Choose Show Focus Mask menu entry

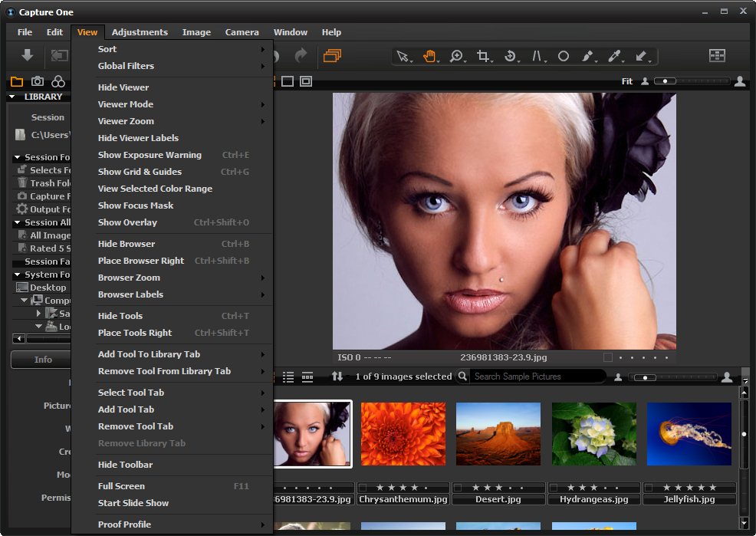pos(136,206)
